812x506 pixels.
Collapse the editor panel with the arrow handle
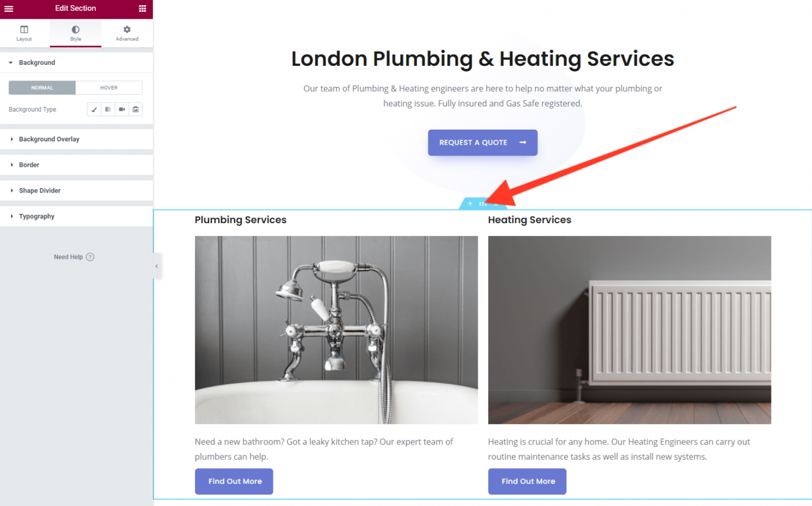(x=157, y=266)
